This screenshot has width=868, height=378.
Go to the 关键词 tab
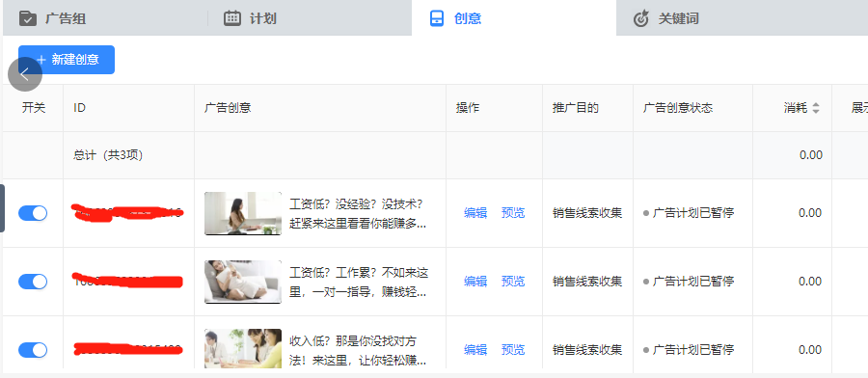point(742,18)
